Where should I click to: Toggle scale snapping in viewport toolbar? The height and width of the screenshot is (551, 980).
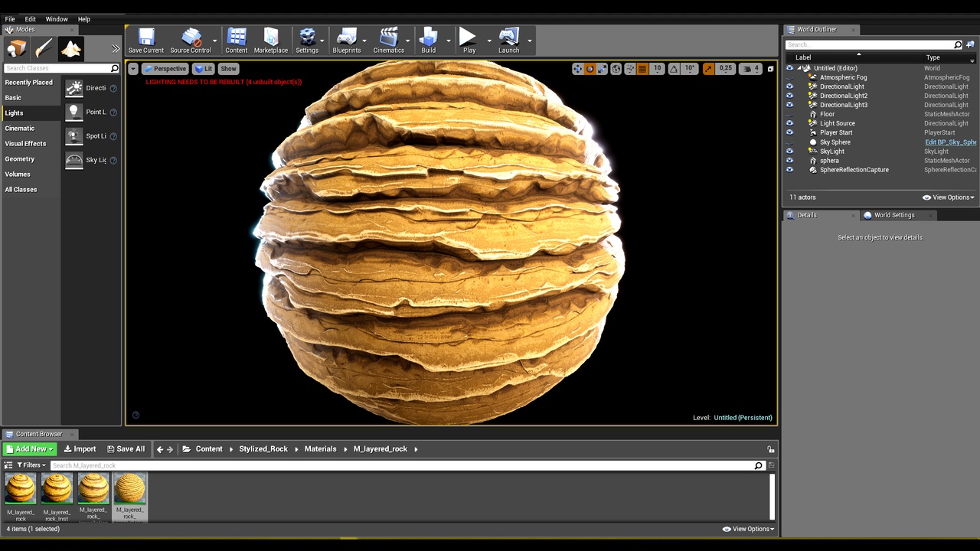tap(708, 69)
